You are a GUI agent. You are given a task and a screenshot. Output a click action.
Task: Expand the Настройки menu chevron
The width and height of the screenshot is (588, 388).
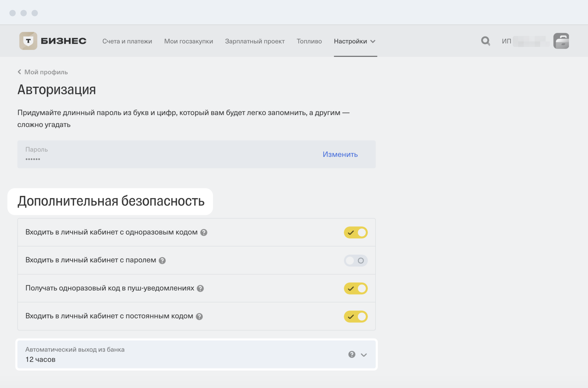[x=373, y=41]
